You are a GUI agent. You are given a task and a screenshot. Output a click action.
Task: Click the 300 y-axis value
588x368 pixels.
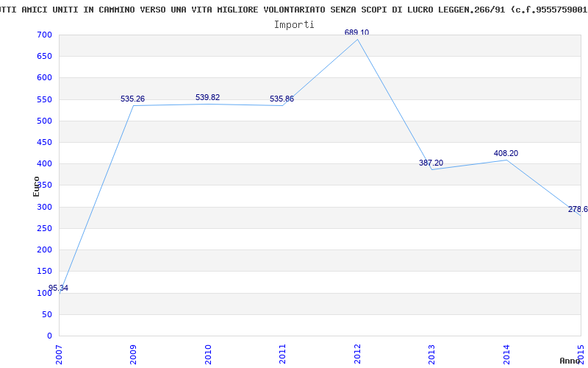44,207
